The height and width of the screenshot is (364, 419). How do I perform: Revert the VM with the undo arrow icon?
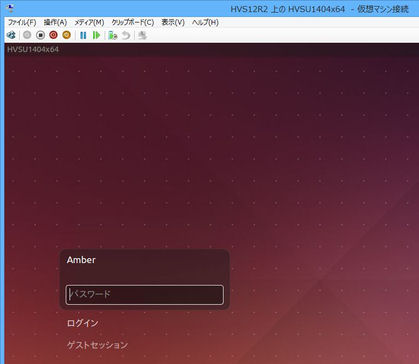(x=126, y=35)
